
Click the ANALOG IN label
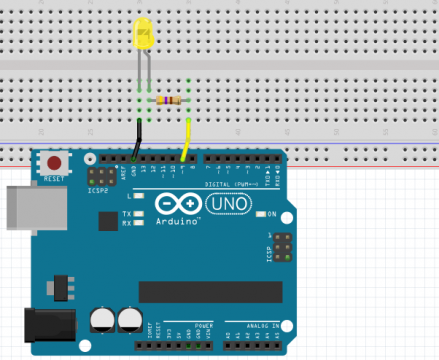(263, 326)
